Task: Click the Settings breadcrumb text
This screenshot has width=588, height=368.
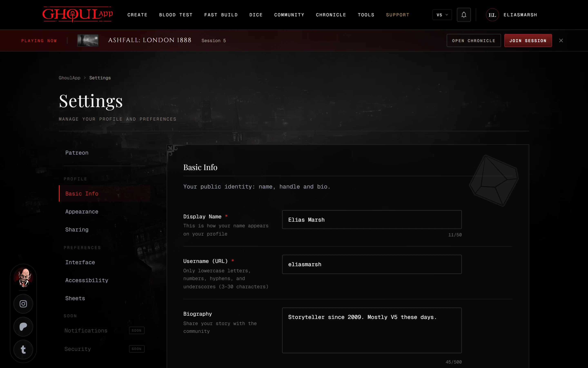Action: (100, 78)
